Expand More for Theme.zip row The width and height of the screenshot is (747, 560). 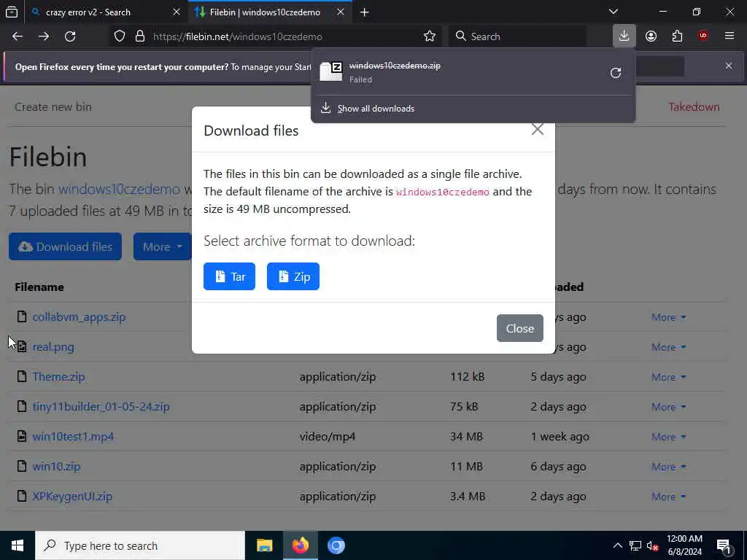(668, 377)
